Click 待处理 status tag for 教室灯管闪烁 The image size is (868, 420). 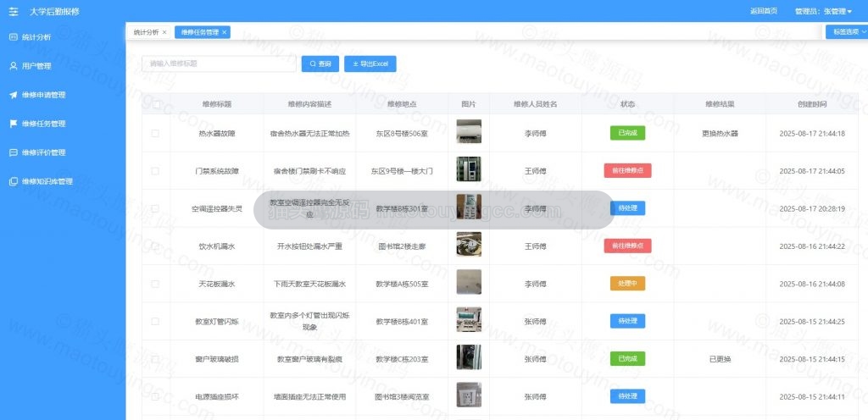(628, 321)
